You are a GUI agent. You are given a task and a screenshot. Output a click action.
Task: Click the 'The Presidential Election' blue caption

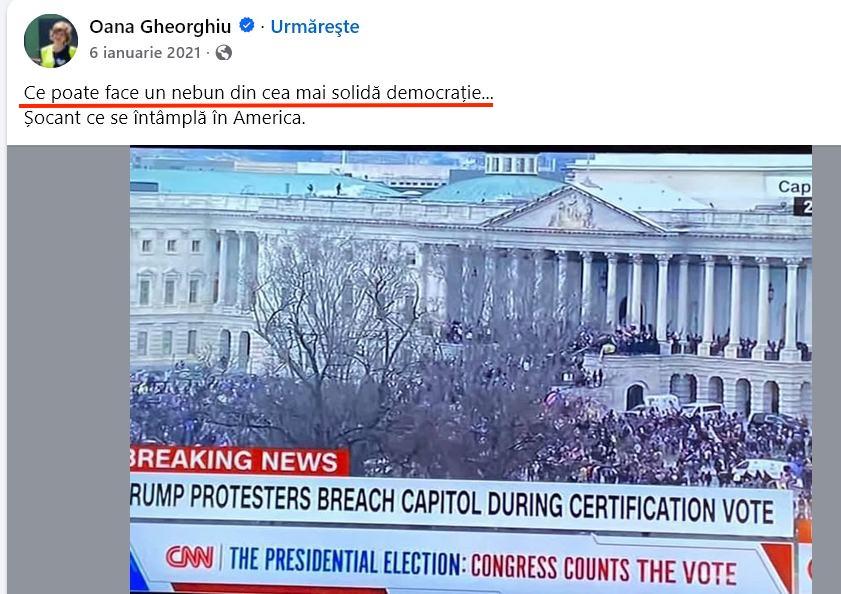pyautogui.click(x=345, y=561)
